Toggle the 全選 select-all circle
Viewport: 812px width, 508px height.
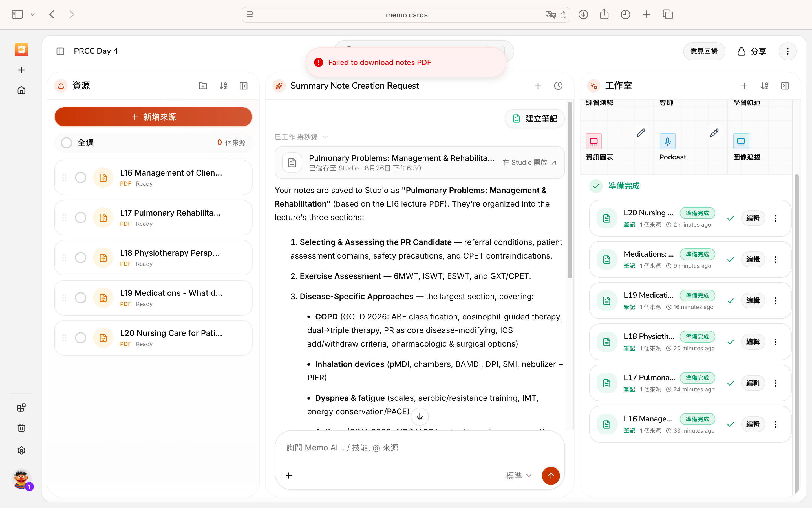coord(67,143)
